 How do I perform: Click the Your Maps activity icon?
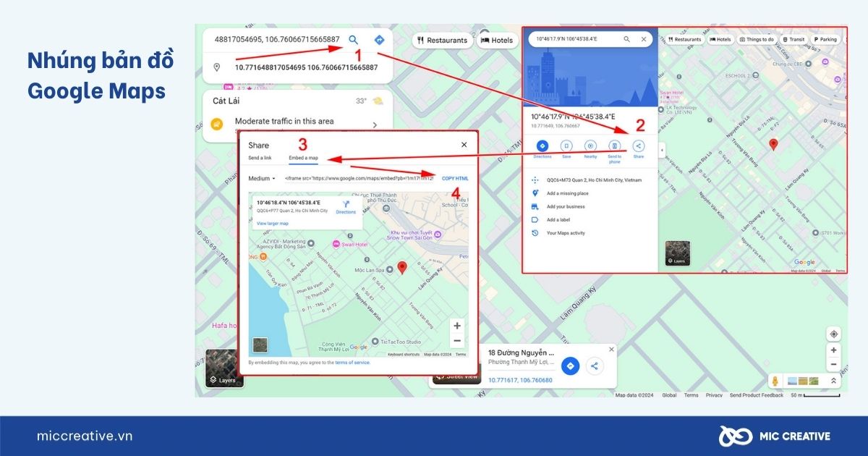(x=535, y=232)
